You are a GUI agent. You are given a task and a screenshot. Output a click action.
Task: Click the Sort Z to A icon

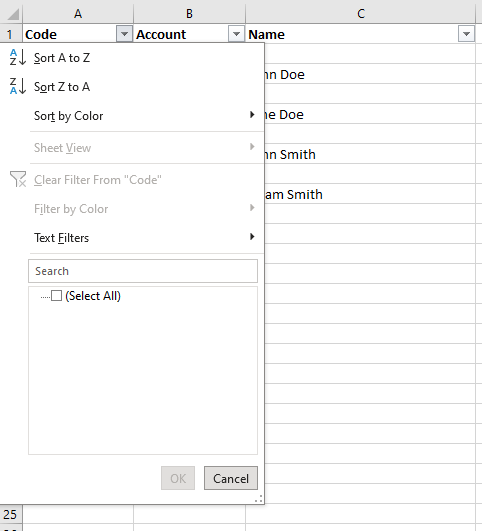(18, 86)
